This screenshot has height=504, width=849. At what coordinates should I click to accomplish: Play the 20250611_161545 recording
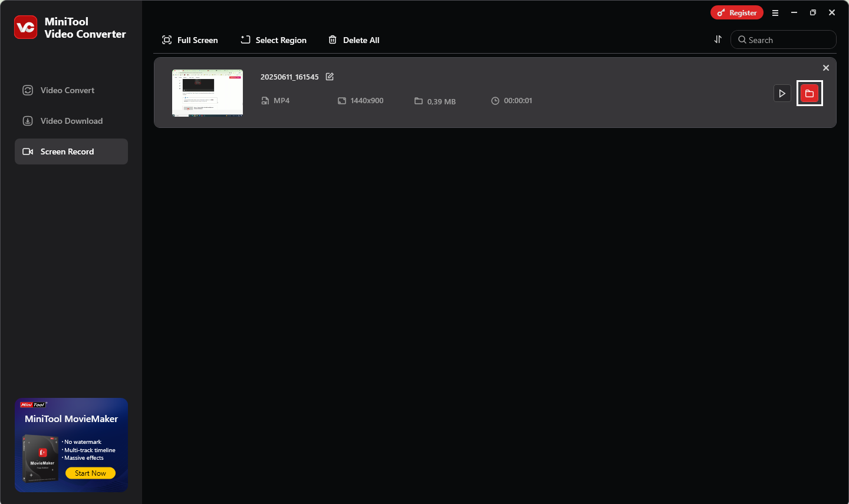click(x=782, y=93)
